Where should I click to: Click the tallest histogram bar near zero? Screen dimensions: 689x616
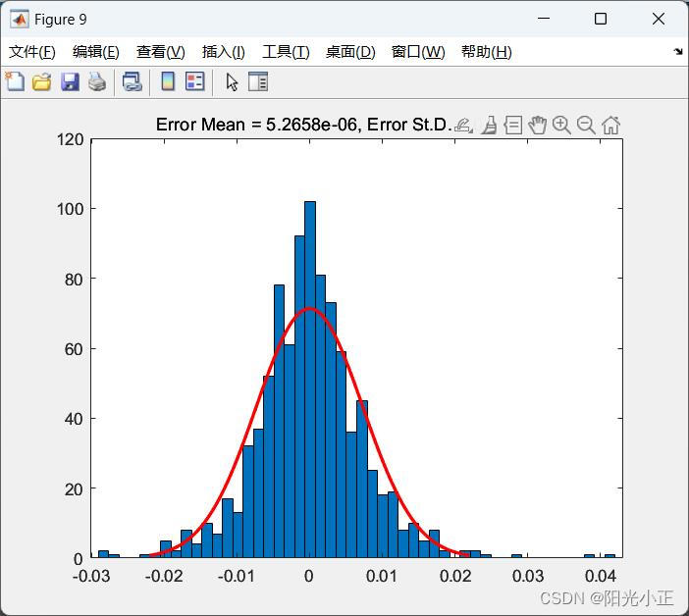(310, 380)
